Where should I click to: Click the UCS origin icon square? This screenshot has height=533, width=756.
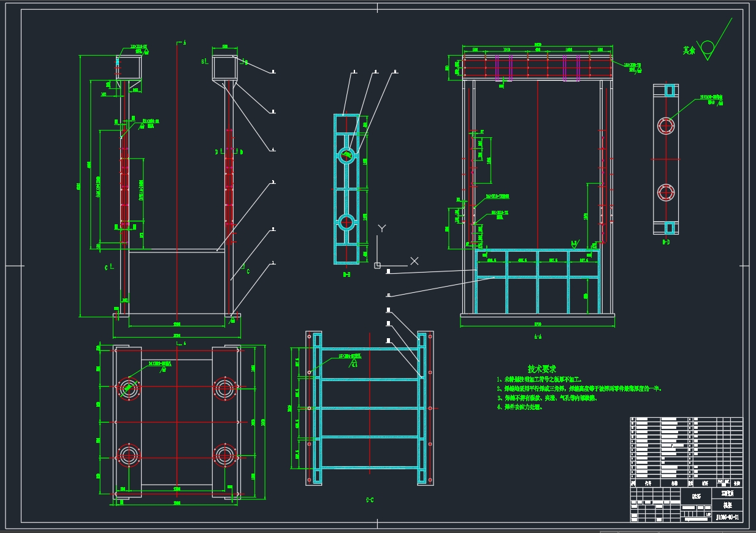[378, 265]
